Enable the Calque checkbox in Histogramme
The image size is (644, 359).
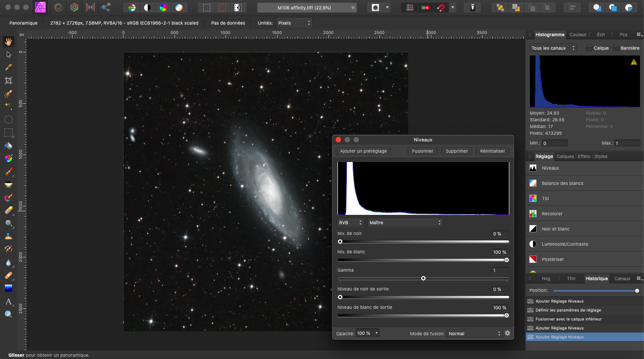[589, 48]
